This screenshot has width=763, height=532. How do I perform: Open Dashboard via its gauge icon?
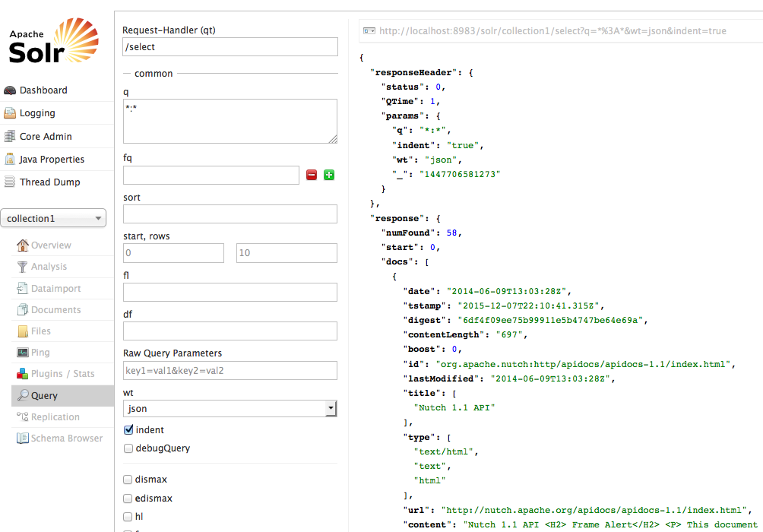click(10, 90)
